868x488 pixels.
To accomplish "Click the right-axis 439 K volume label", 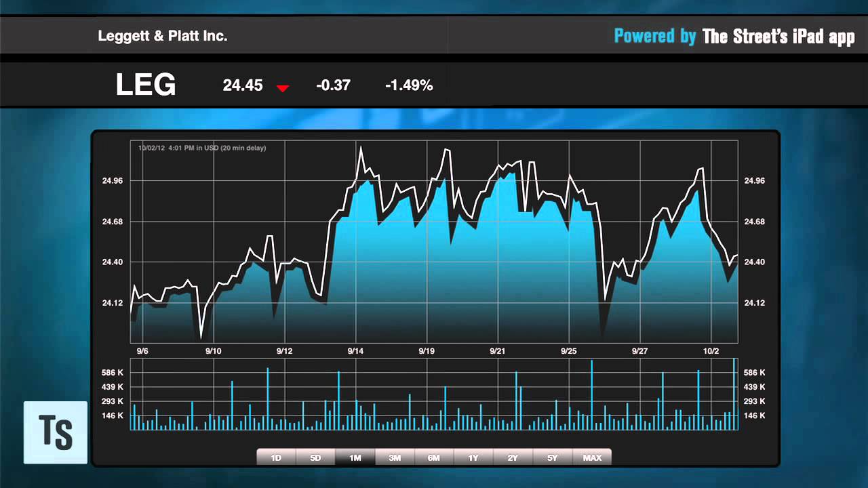I will (x=755, y=387).
